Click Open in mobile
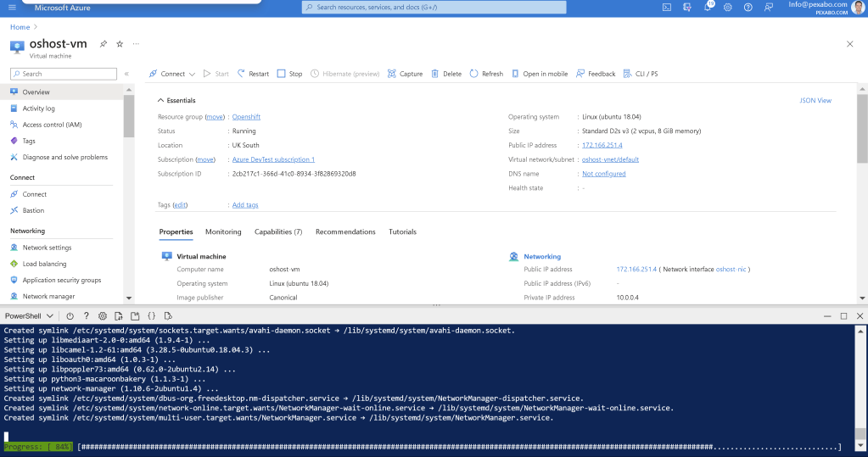Image resolution: width=868 pixels, height=457 pixels. [540, 74]
